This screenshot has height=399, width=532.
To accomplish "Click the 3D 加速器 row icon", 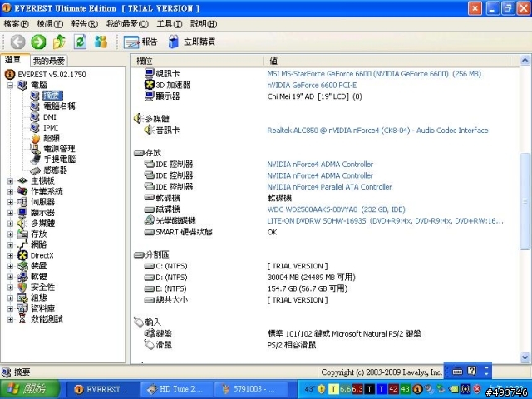I will point(150,85).
